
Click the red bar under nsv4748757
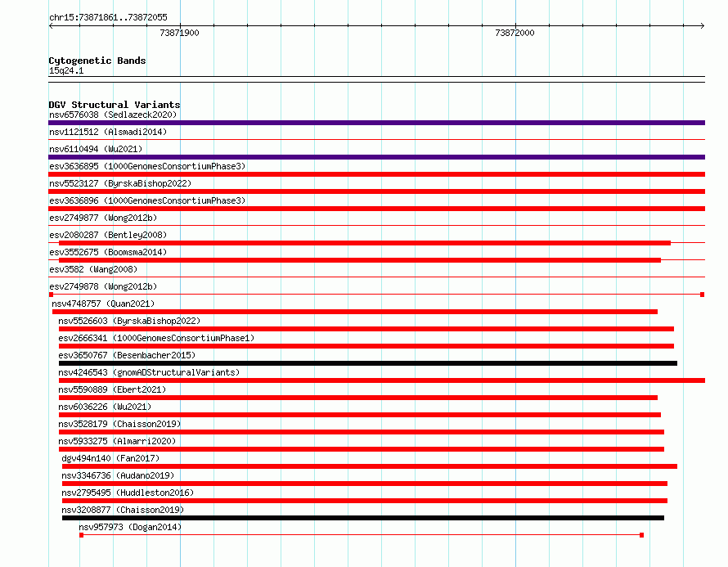(x=355, y=312)
